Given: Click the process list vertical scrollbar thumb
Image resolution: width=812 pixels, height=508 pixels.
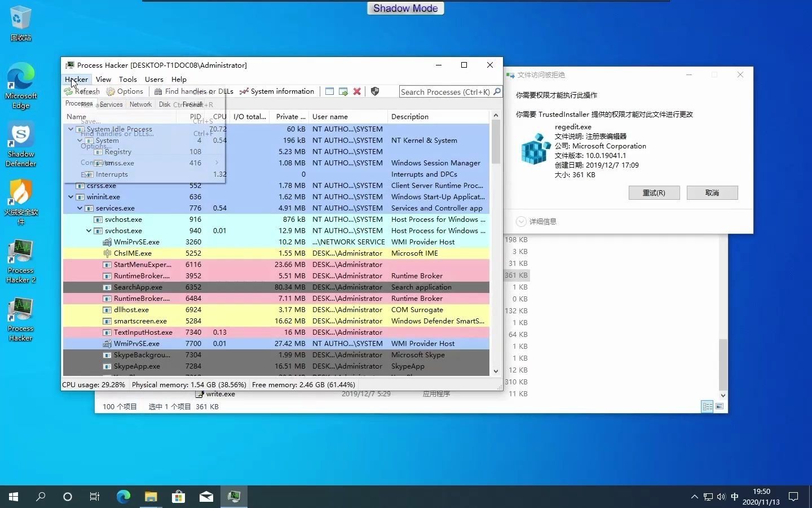Looking at the screenshot, I should [x=496, y=142].
